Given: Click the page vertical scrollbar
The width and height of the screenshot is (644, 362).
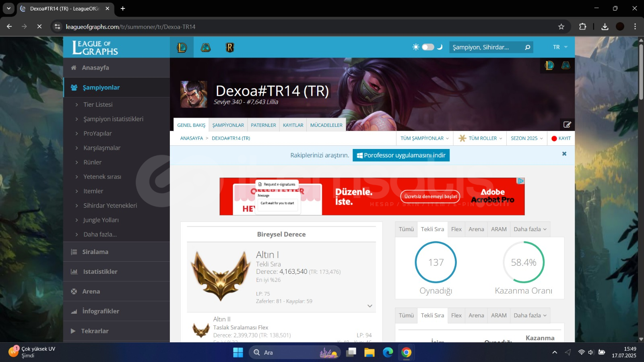Looking at the screenshot, I should [641, 72].
